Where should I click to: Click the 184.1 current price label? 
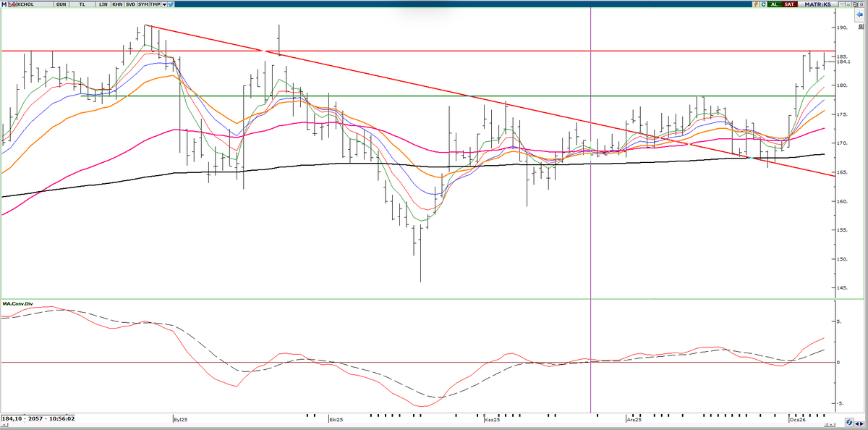(843, 62)
